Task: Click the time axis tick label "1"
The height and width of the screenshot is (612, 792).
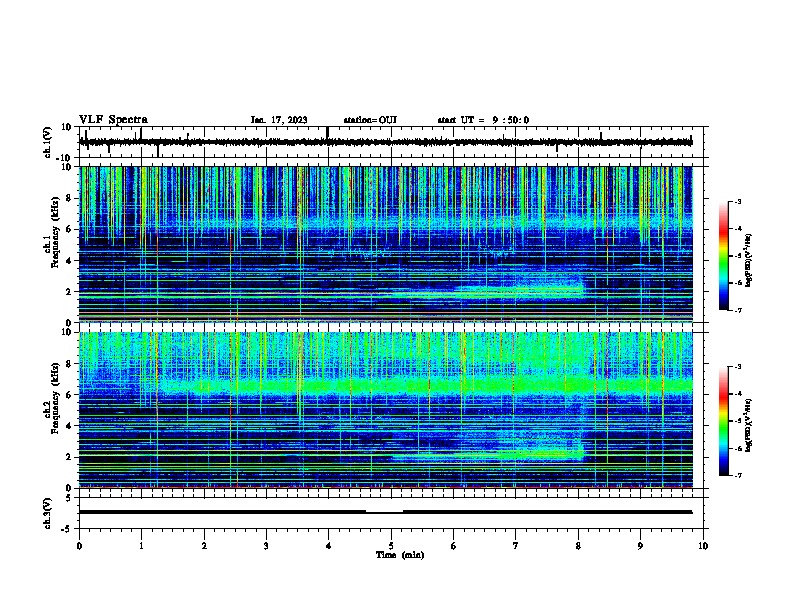Action: tap(141, 546)
